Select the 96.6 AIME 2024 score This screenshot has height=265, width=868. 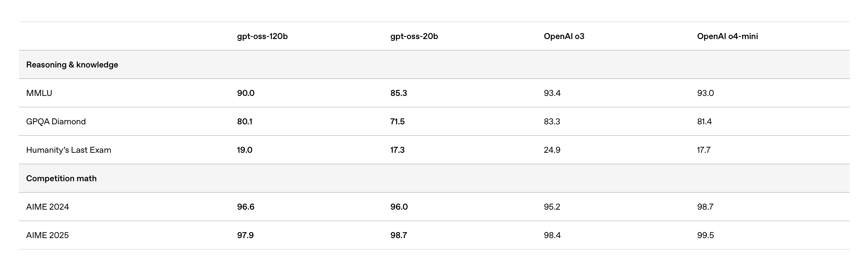pyautogui.click(x=246, y=207)
